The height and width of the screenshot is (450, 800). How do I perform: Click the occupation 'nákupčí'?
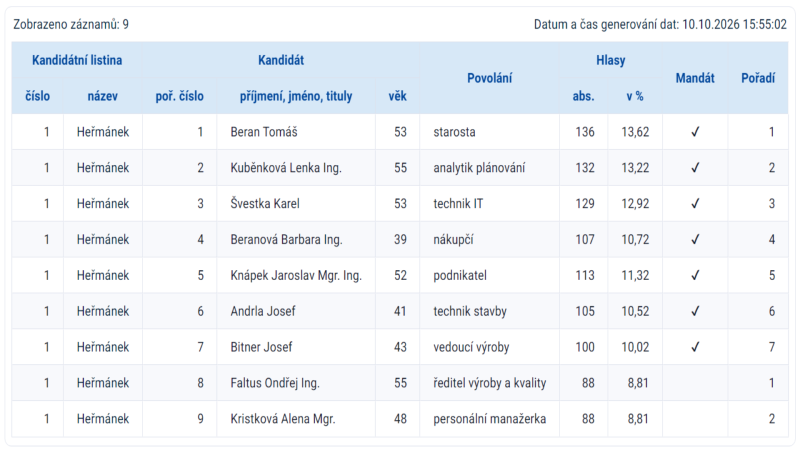(x=453, y=239)
